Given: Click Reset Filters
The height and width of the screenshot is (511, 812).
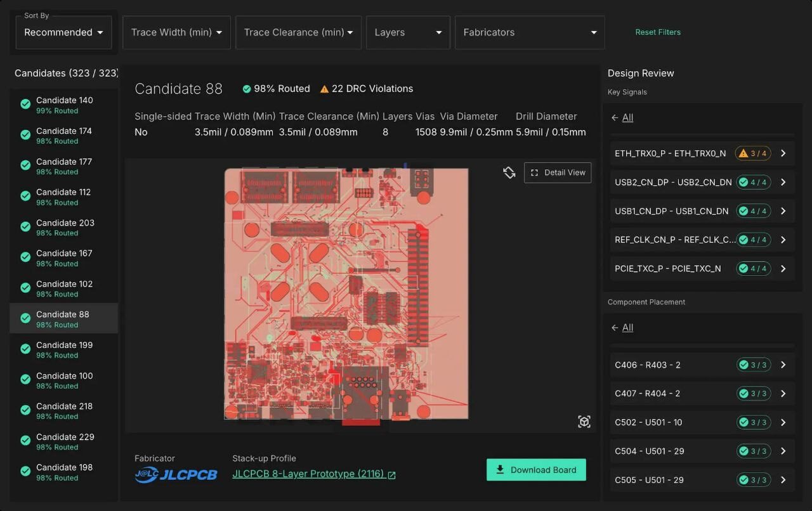Looking at the screenshot, I should [x=658, y=32].
